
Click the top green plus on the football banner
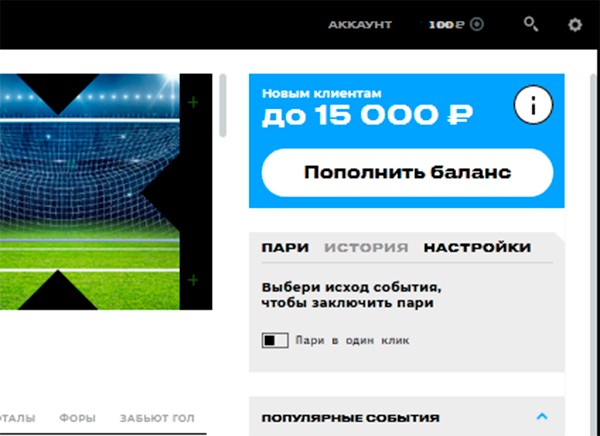(x=193, y=102)
